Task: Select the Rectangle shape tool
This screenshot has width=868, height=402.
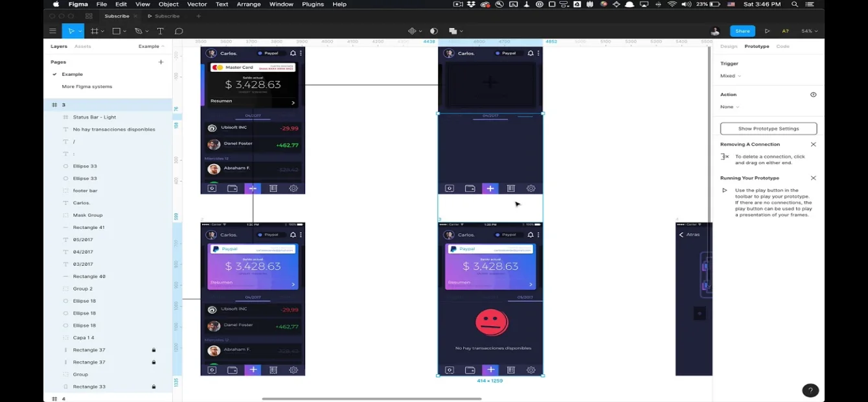Action: 116,31
